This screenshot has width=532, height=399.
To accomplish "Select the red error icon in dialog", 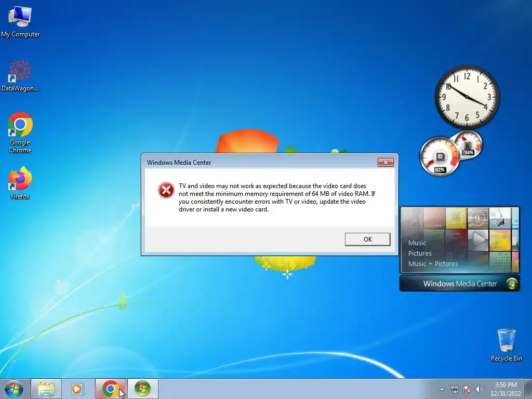I will 166,190.
